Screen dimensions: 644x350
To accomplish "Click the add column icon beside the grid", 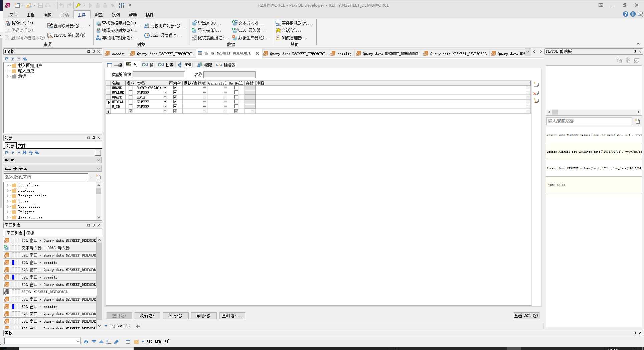I will click(x=536, y=85).
